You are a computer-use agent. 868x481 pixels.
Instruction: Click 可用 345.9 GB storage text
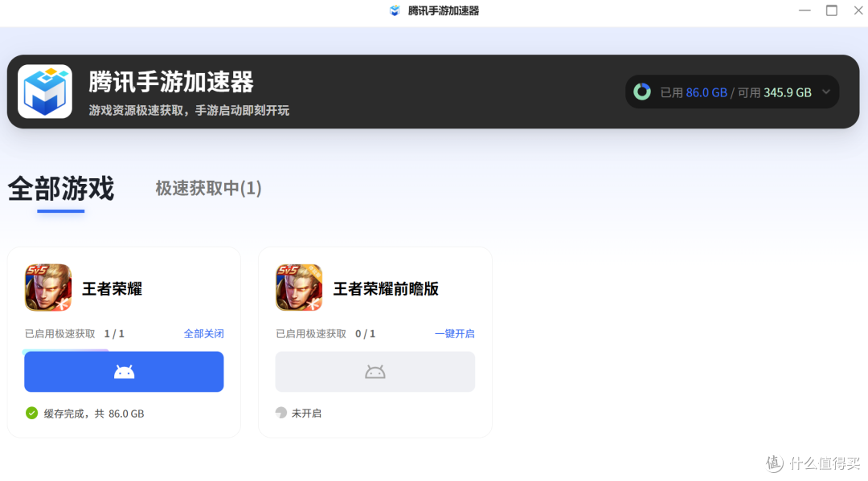coord(775,92)
